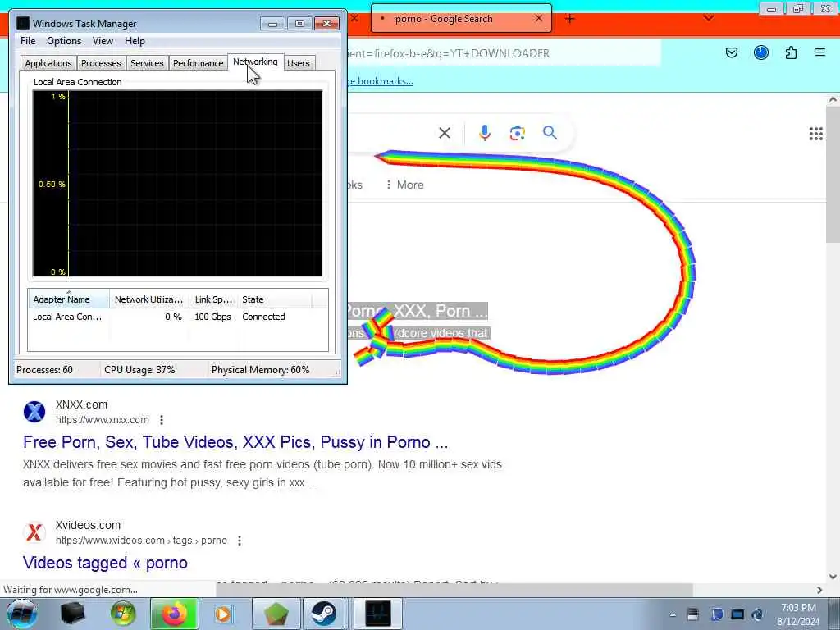Sort by the Network Utilization column header
Screen dimensions: 840x630
click(x=149, y=299)
